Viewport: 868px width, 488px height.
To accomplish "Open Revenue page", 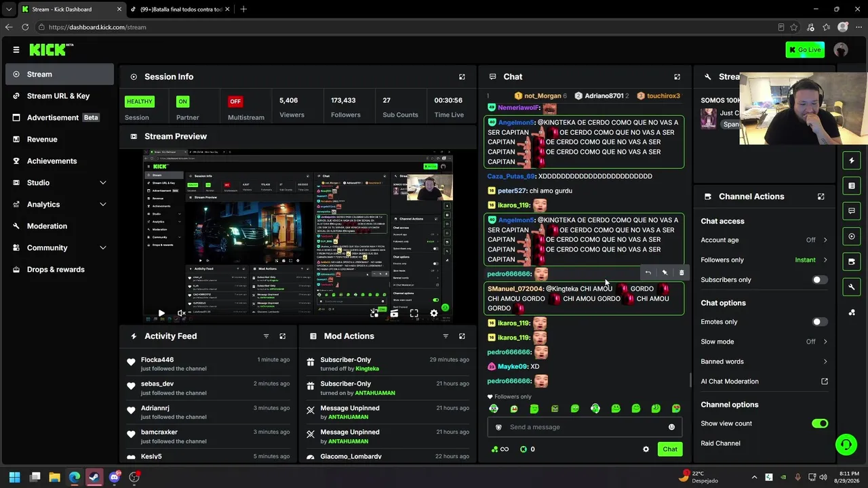I will [x=60, y=140].
